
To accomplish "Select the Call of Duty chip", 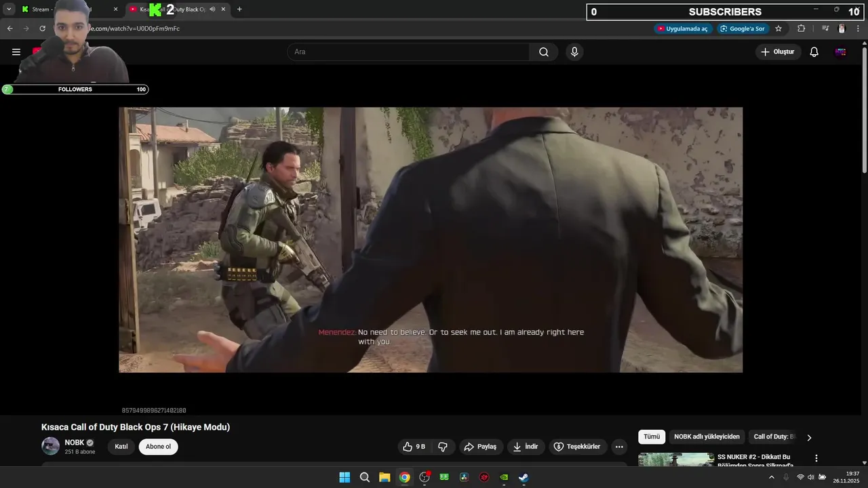I will [x=774, y=437].
